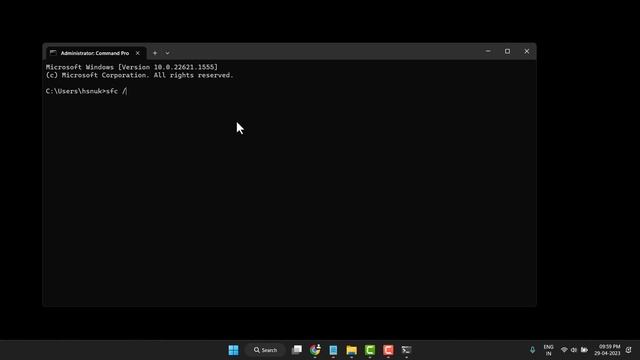Open the blue notepad app in taskbar
640x360 pixels.
tap(333, 350)
